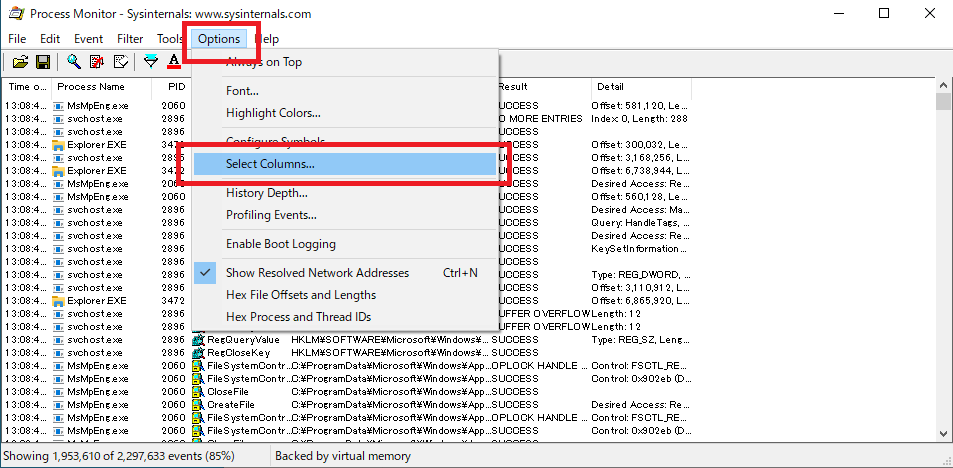Click the Open log file toolbar icon
Image resolution: width=953 pixels, height=468 pixels.
click(x=20, y=61)
